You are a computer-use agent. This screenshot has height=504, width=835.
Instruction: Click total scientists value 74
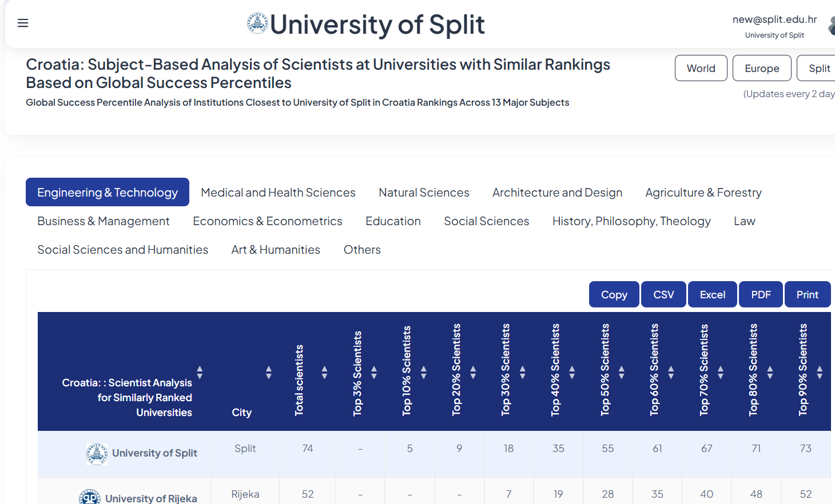click(308, 449)
